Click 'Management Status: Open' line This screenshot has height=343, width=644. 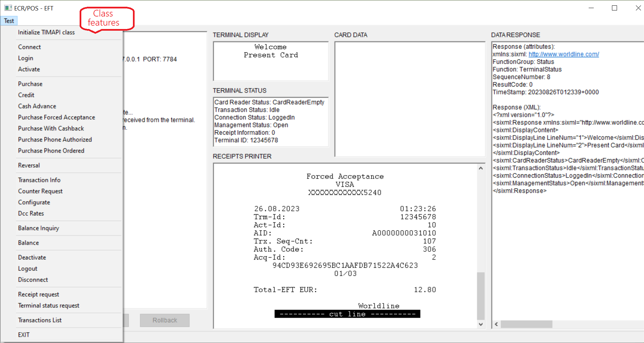click(251, 125)
